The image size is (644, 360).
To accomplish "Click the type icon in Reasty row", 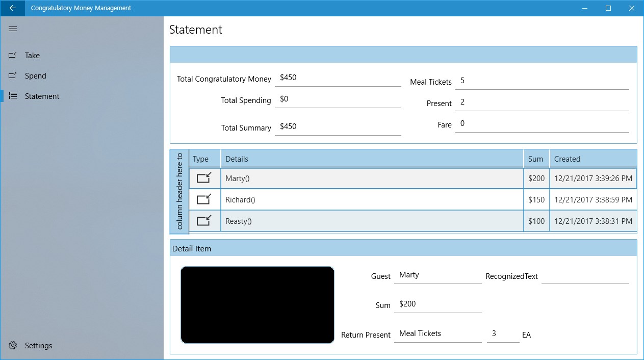I will (204, 221).
